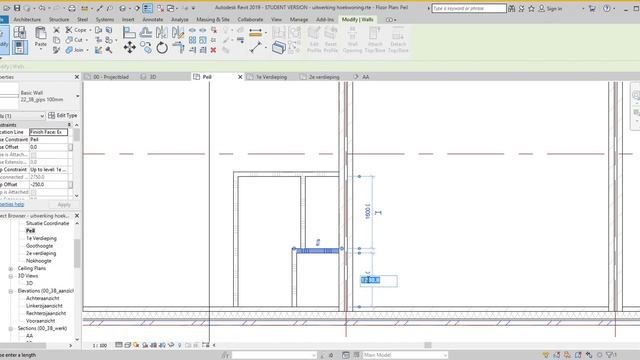Open Properties help link

pyautogui.click(x=12, y=204)
